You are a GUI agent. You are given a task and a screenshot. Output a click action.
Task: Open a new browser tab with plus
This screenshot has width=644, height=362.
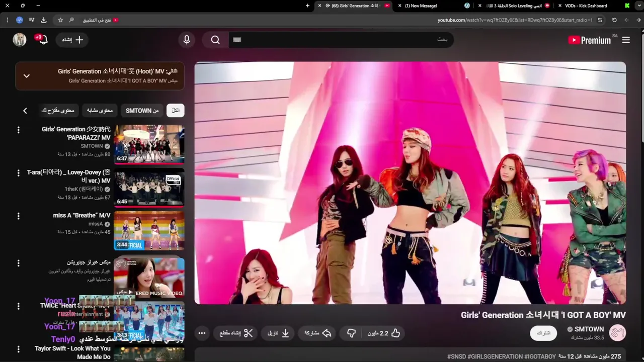point(308,6)
